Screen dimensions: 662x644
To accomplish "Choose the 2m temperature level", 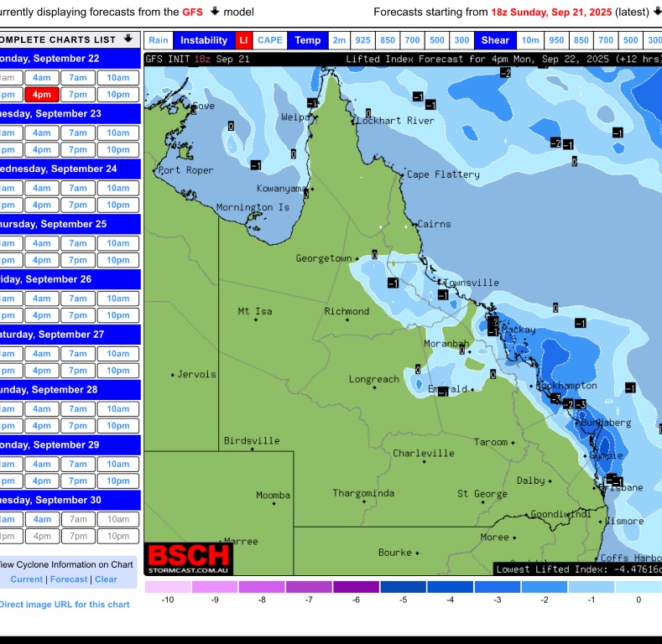I will click(339, 40).
